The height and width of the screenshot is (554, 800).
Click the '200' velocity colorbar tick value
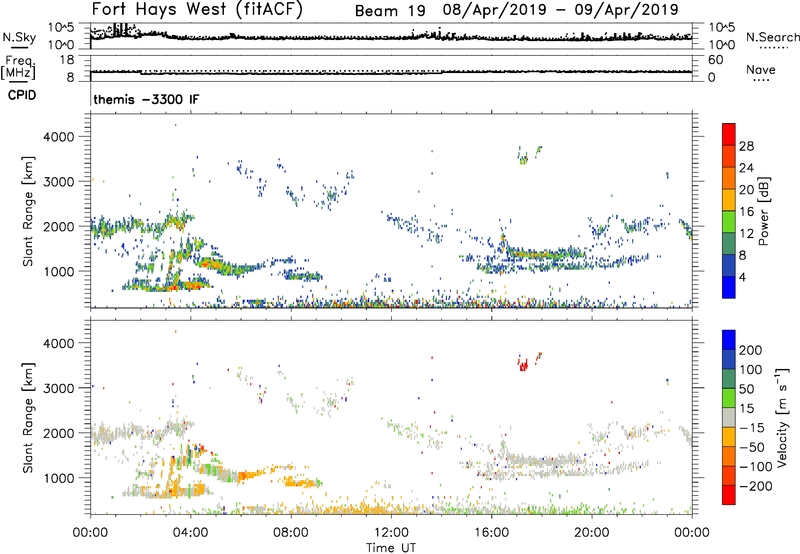tap(751, 350)
